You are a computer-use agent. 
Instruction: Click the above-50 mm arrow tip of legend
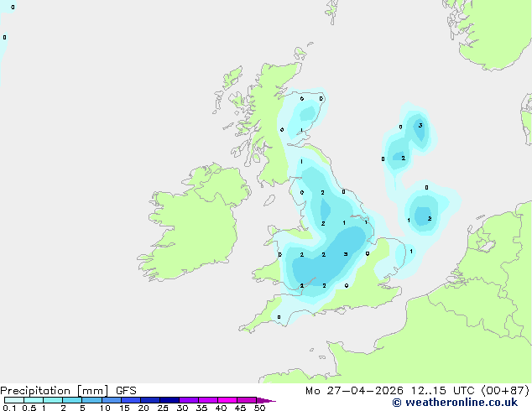(266, 400)
